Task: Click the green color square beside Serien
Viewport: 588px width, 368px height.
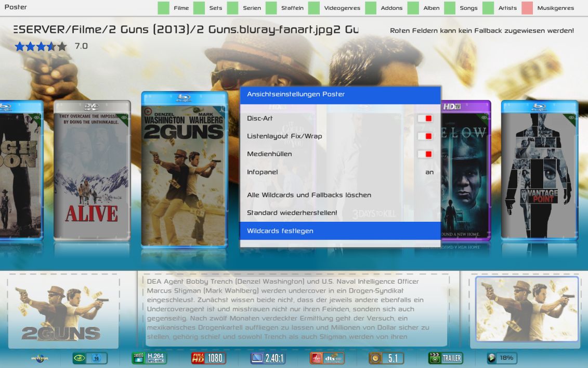Action: click(x=232, y=8)
